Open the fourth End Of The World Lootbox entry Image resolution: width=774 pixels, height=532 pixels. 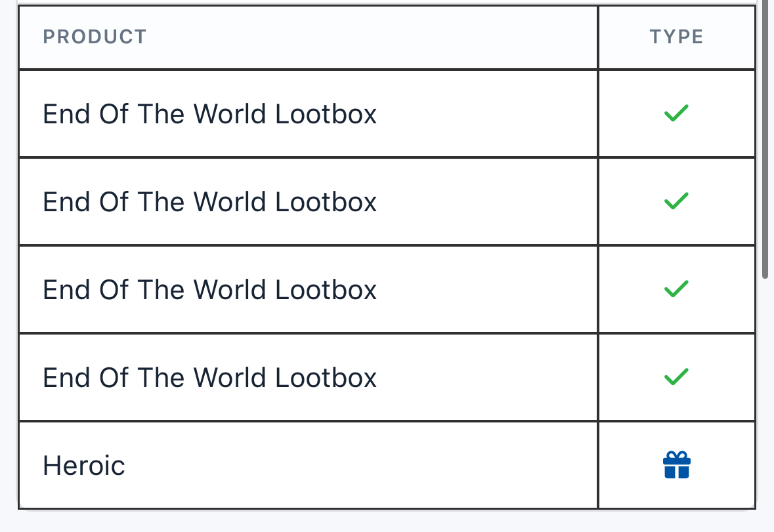pyautogui.click(x=210, y=378)
